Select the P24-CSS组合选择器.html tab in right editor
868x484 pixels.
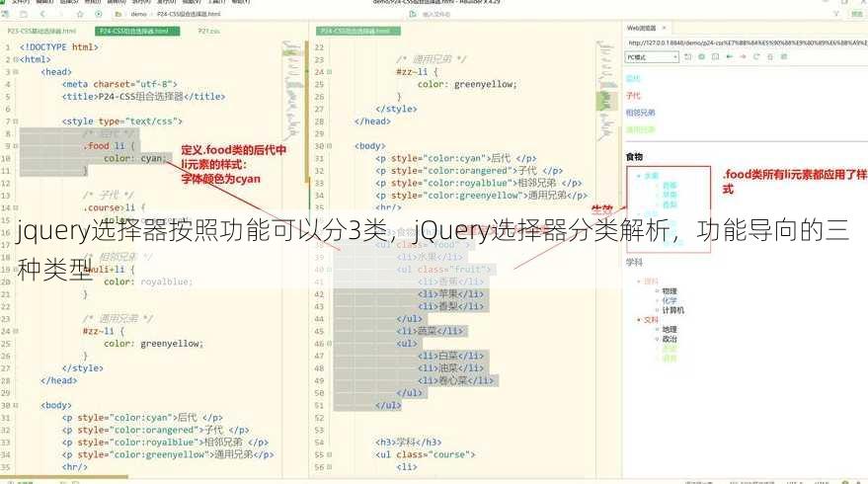(x=358, y=31)
